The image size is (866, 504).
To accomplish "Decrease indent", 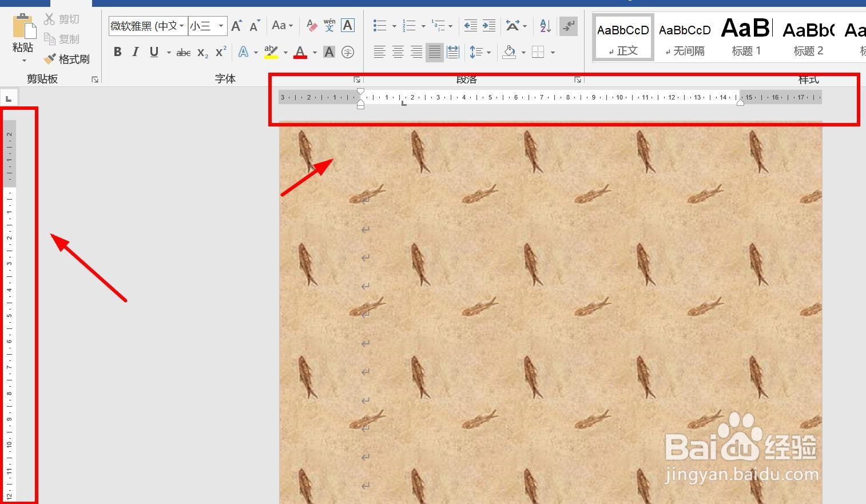I will coord(470,26).
